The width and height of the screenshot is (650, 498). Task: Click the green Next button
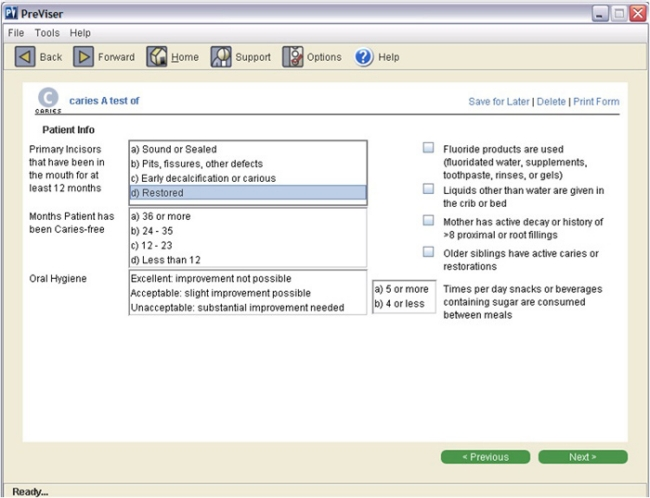click(x=582, y=457)
